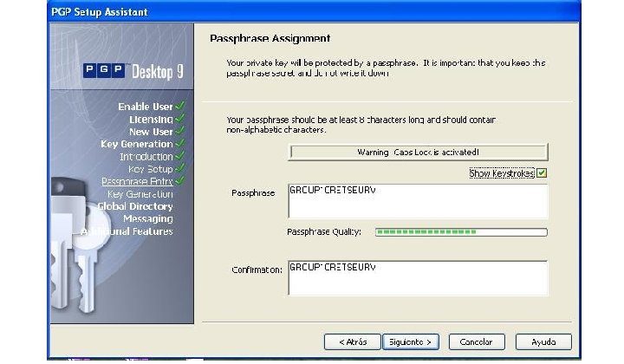Click the green checkmark beside Licensing

[x=180, y=118]
